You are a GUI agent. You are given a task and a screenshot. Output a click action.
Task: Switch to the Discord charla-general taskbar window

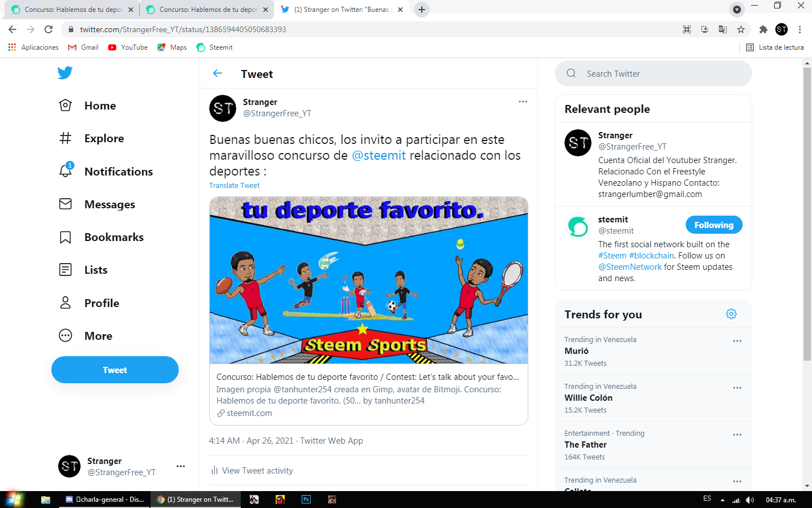(105, 500)
